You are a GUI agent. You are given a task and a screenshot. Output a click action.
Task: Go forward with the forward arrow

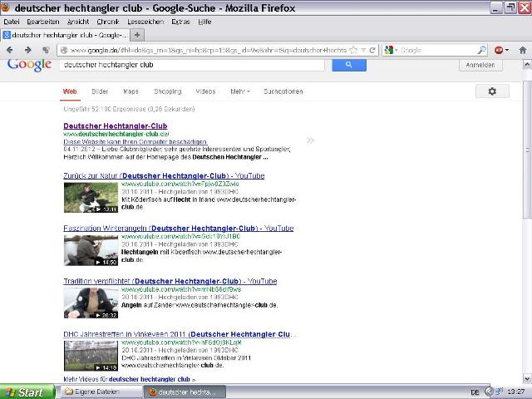(27, 50)
